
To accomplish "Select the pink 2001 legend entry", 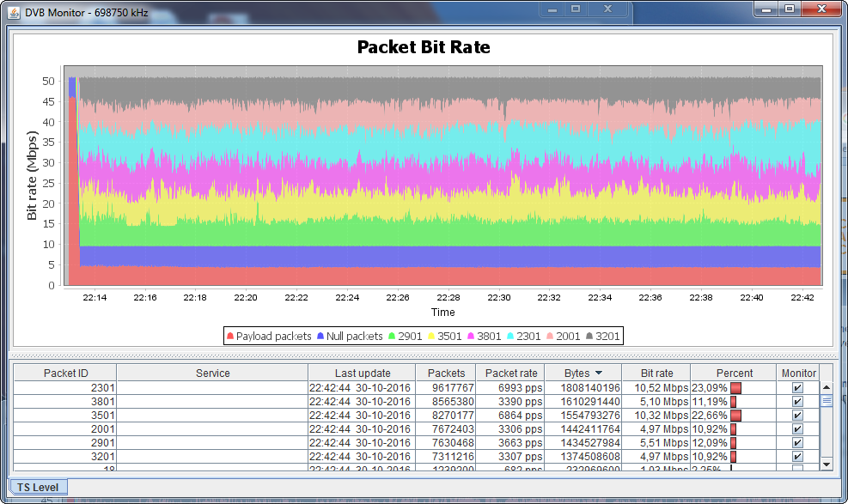I will pos(563,336).
